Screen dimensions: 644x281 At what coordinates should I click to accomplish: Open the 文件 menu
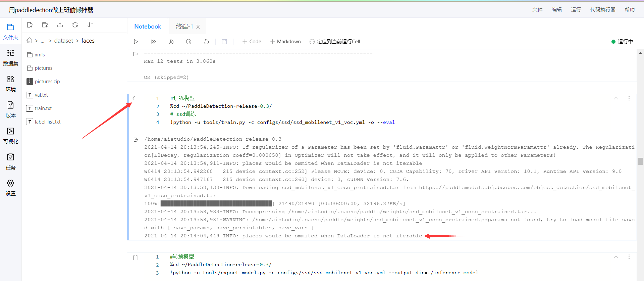click(x=537, y=10)
